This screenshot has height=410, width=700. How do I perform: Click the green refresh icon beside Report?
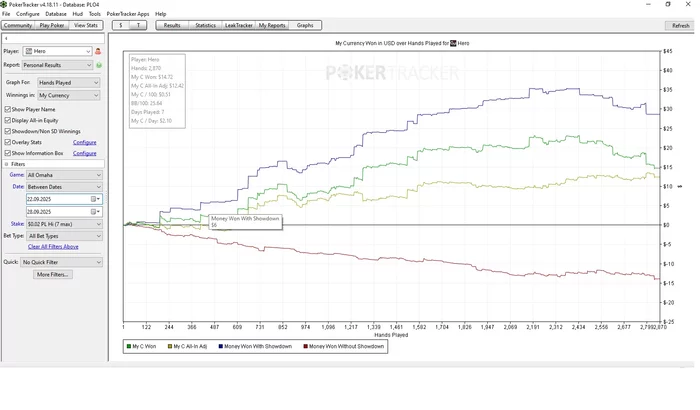pos(99,65)
